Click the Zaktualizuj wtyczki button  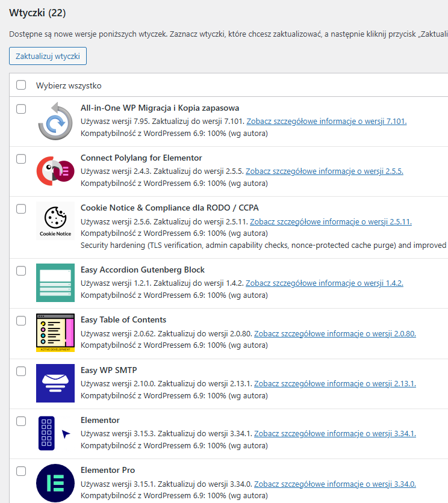48,56
